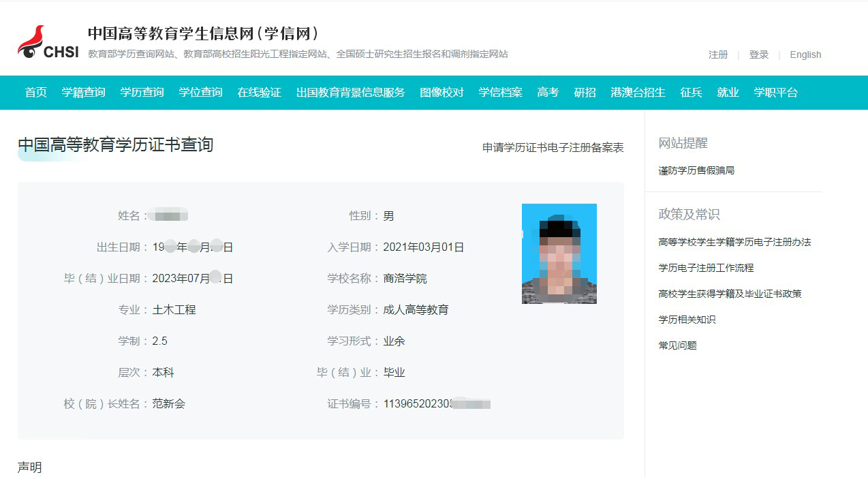Open the 首页 menu item

coord(36,93)
